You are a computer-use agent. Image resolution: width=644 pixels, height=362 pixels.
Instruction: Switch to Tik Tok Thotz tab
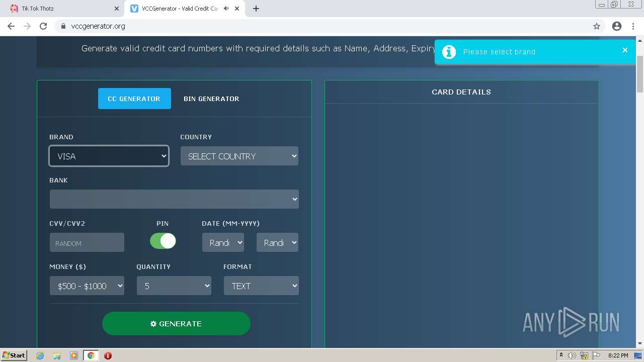point(63,9)
